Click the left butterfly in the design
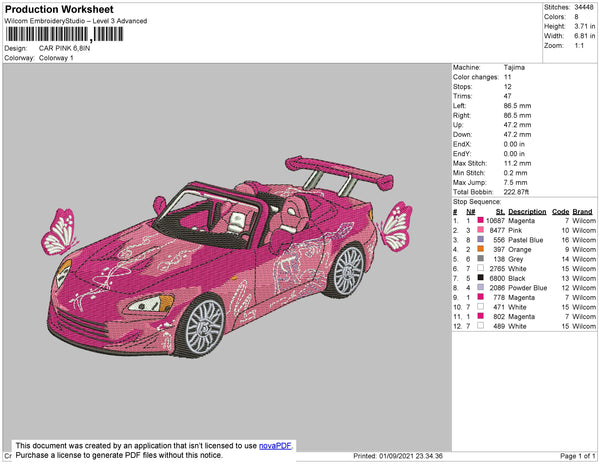Viewport: 600px width, 464px height. [x=60, y=233]
